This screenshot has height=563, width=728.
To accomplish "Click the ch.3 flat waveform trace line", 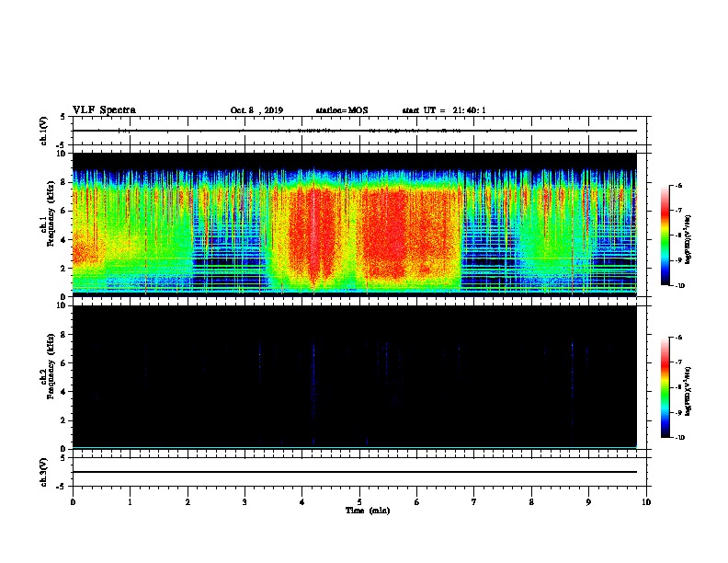I will 355,472.
